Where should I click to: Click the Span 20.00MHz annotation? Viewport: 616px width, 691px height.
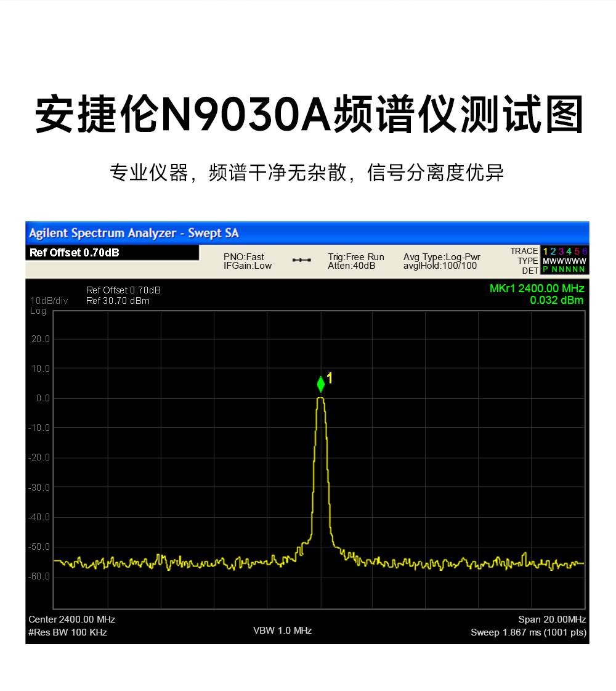(553, 619)
